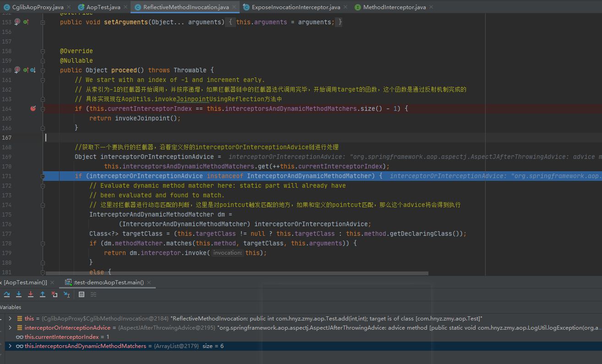602x364 pixels.
Task: Open the Evaluate Expression calculator
Action: (x=82, y=294)
